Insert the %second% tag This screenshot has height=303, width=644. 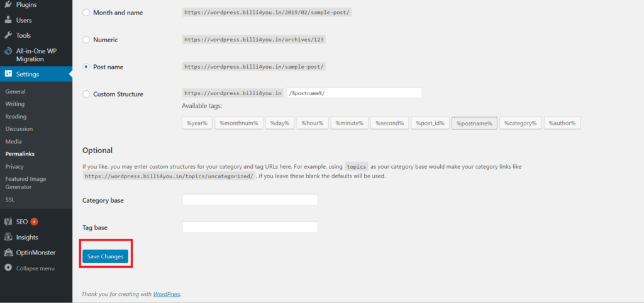[x=389, y=123]
